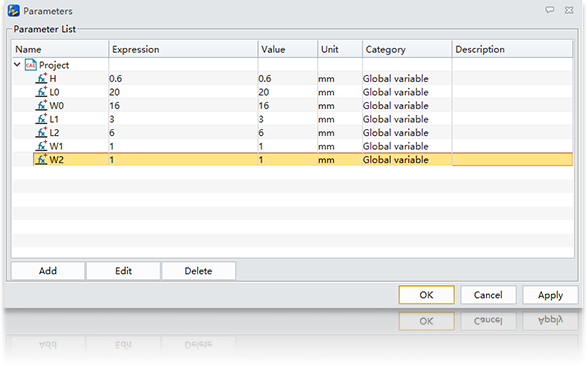Click the Category column header
Screen dimensions: 587x367
(407, 49)
